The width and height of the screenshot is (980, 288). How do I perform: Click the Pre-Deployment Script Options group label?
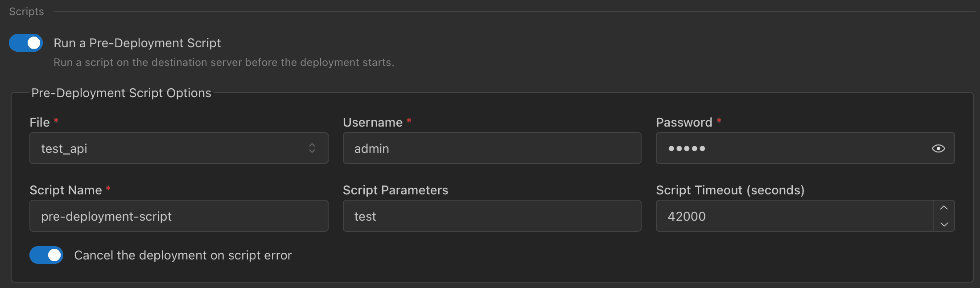[121, 93]
